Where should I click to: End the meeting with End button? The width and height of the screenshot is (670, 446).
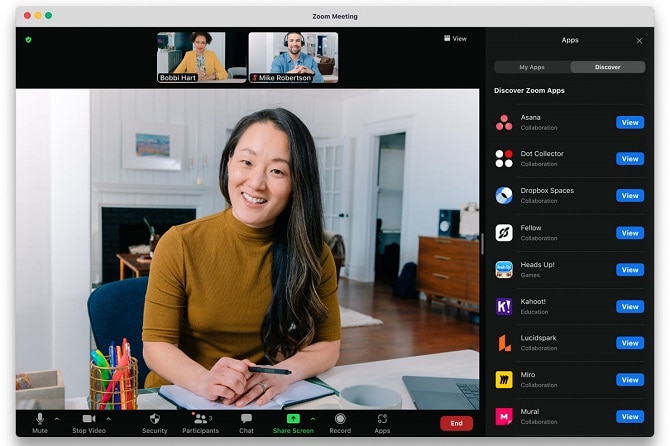[x=456, y=423]
